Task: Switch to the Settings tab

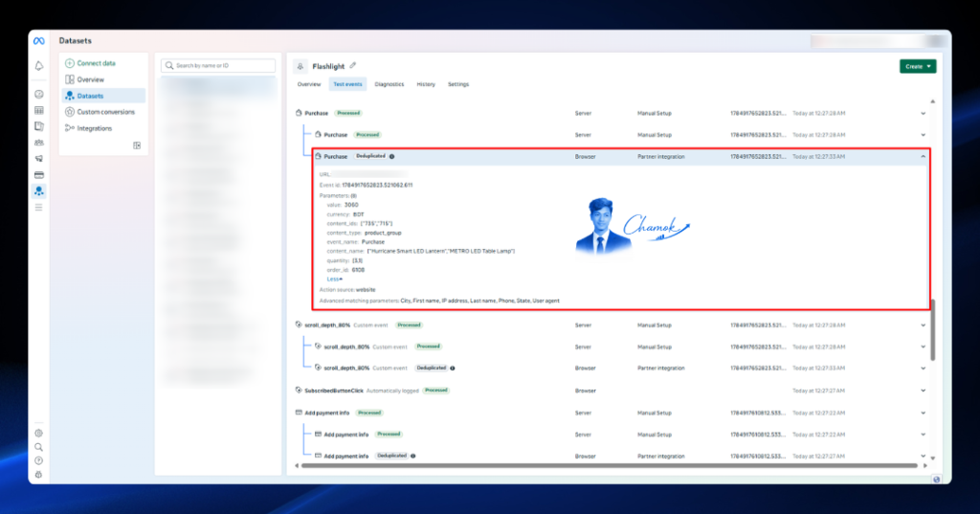Action: [458, 84]
